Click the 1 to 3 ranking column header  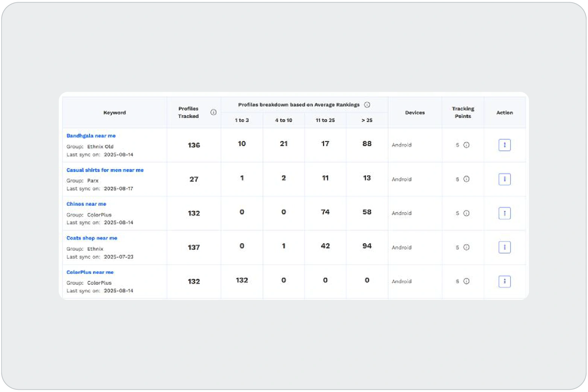coord(242,120)
